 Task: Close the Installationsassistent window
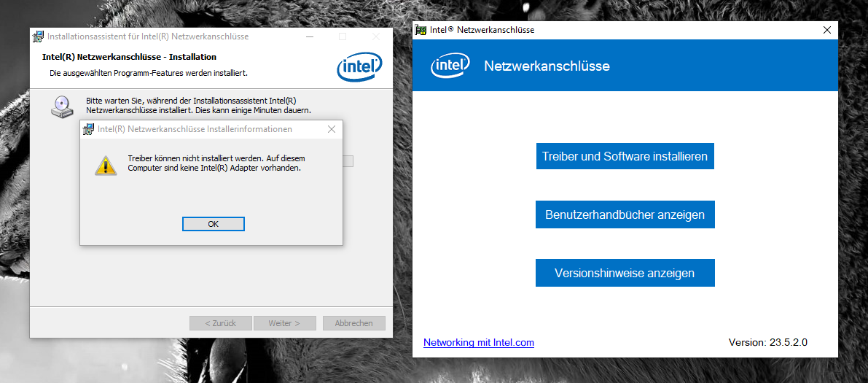click(x=376, y=36)
